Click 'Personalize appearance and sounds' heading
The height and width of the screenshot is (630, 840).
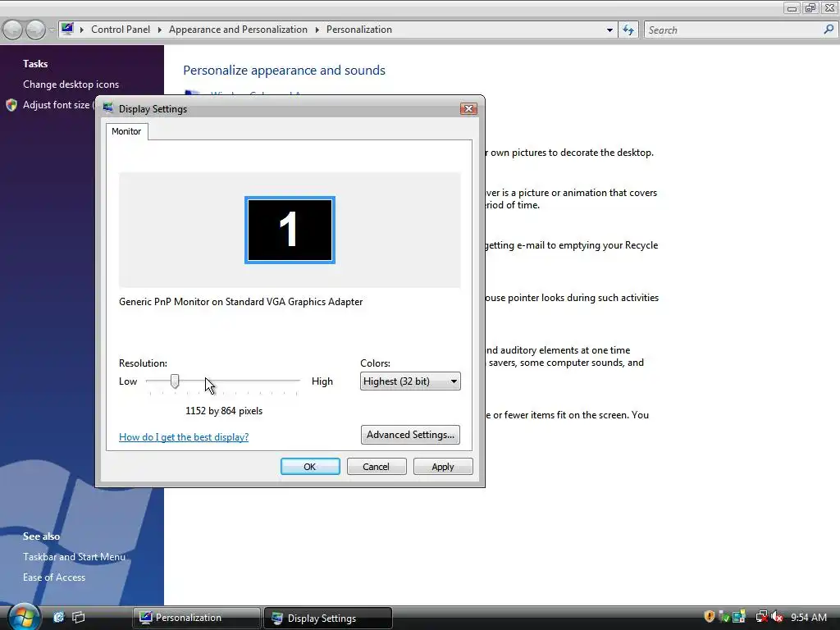[284, 71]
